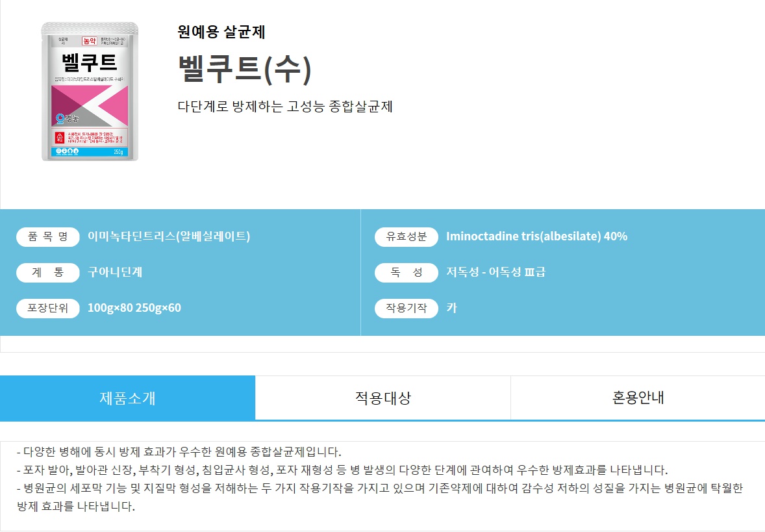Click the 벨쿠트 product package image
The height and width of the screenshot is (532, 765).
[90, 92]
